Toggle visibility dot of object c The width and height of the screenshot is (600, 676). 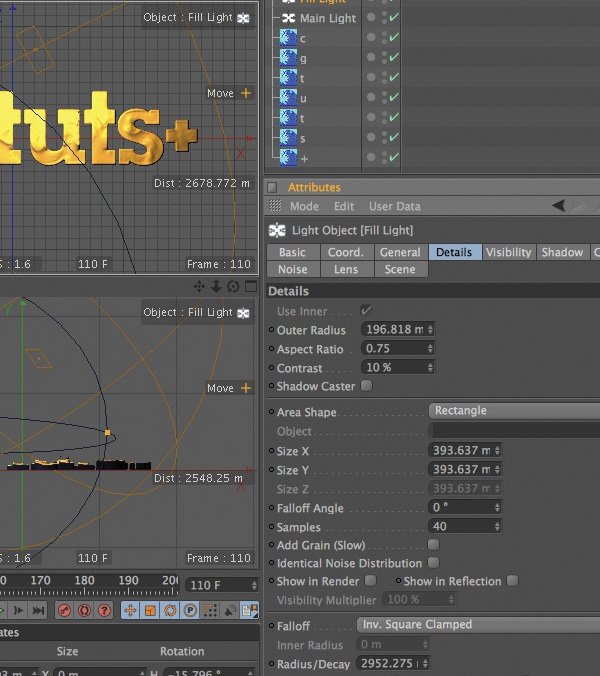click(371, 37)
